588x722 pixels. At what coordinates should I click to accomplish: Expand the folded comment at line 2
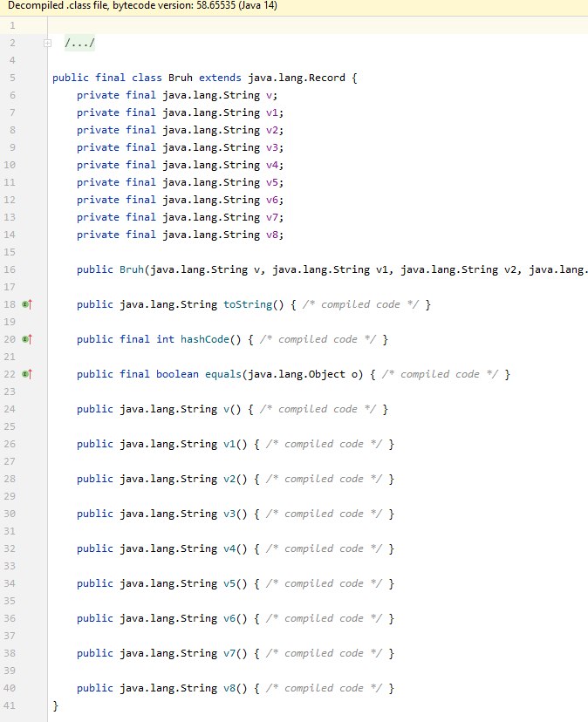(47, 44)
